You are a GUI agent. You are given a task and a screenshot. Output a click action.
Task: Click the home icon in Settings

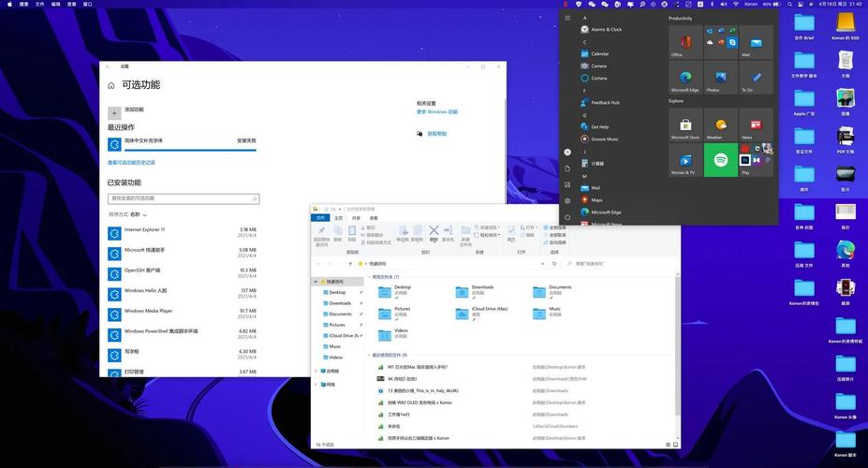click(x=111, y=85)
